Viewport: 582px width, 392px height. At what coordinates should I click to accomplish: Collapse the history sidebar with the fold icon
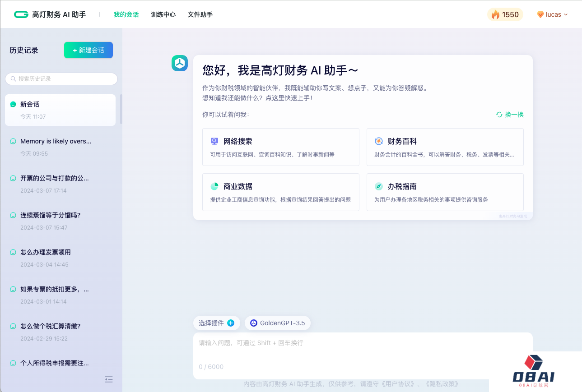tap(109, 379)
